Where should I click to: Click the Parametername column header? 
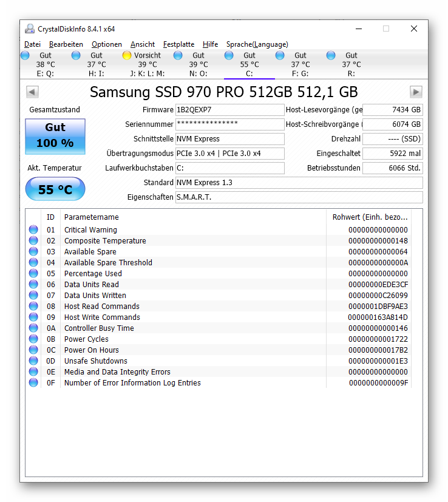point(193,217)
